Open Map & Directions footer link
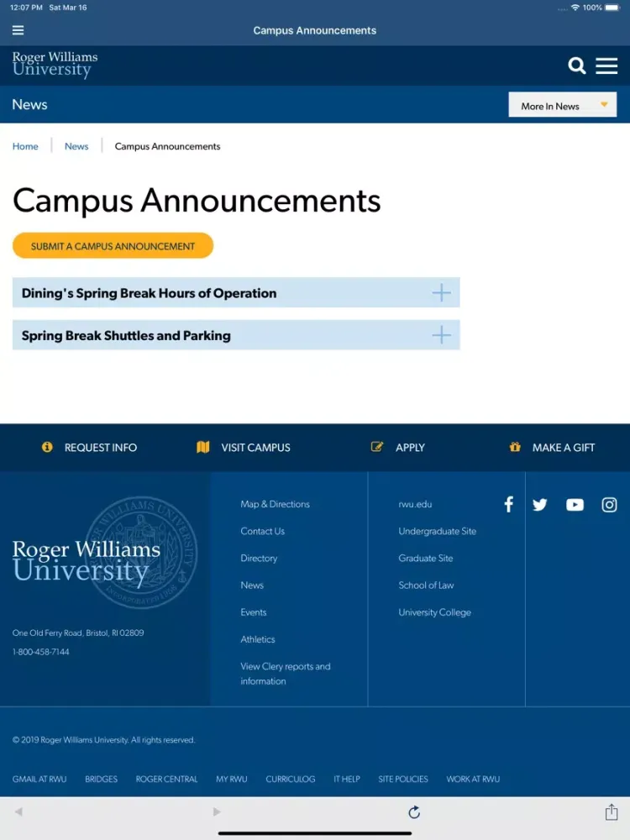630x840 pixels. point(275,504)
